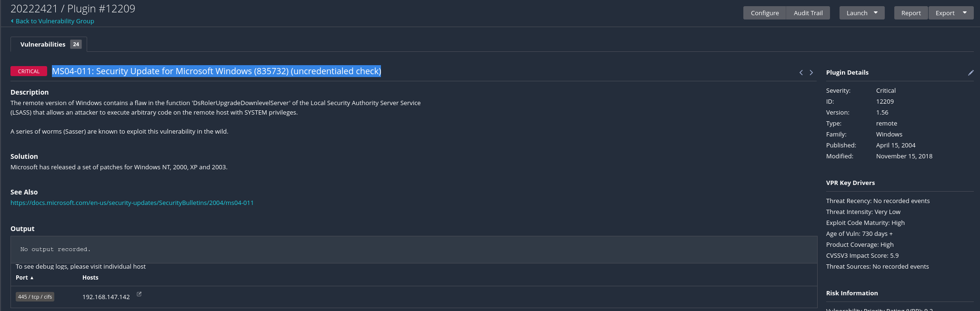Click Published date April 15, 2004
Viewport: 980px width, 311px height.
[896, 145]
